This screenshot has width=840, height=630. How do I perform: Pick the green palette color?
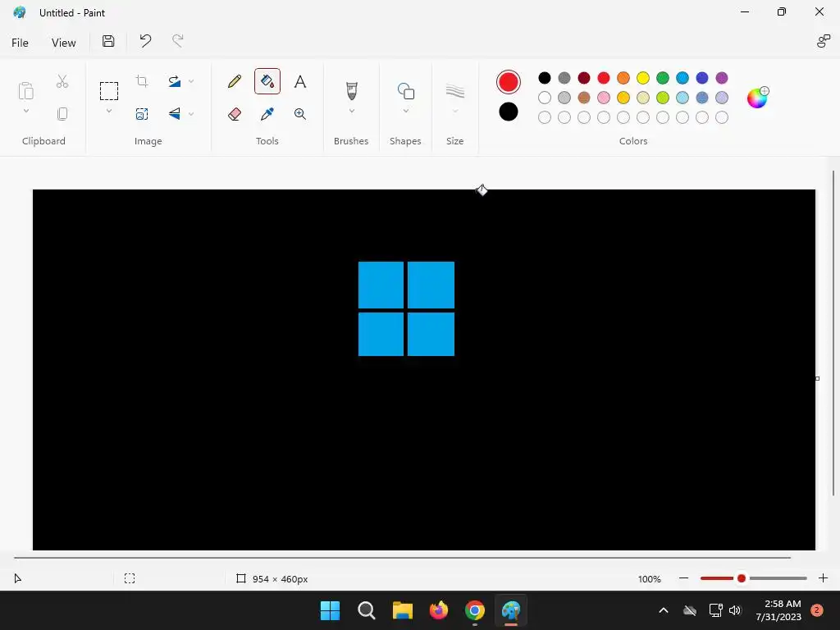coord(663,78)
